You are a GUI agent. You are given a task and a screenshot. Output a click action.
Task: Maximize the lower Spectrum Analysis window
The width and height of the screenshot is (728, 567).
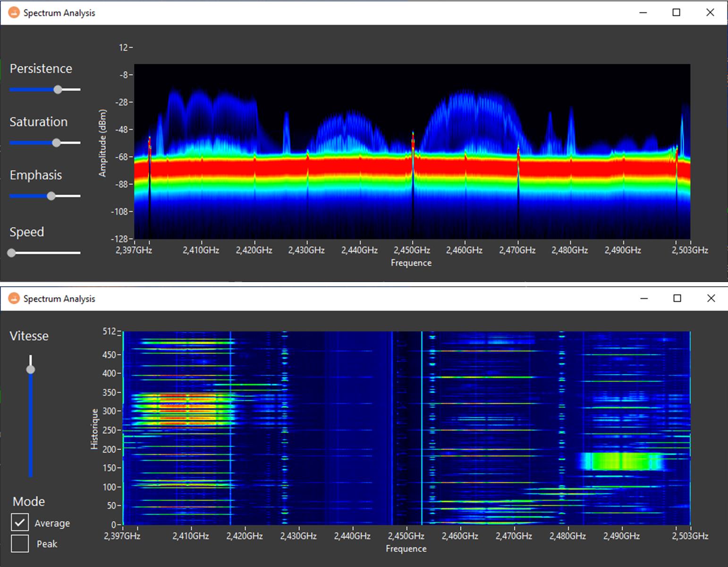677,299
